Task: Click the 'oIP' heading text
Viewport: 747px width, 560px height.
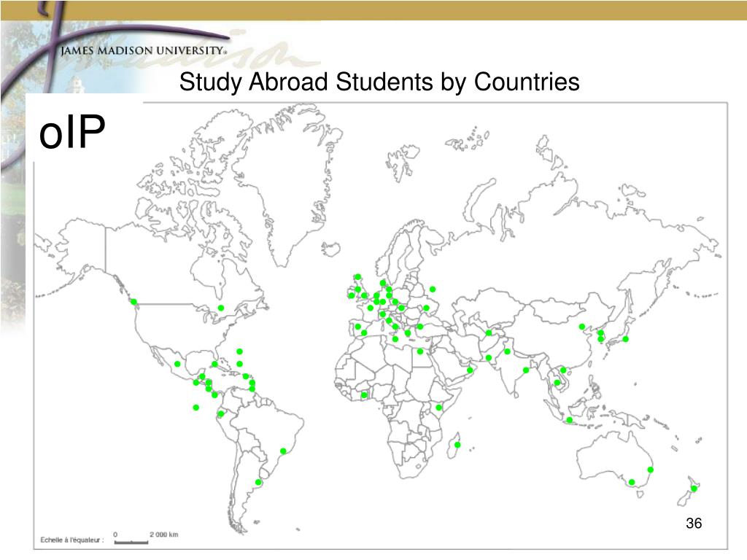Action: pos(72,131)
